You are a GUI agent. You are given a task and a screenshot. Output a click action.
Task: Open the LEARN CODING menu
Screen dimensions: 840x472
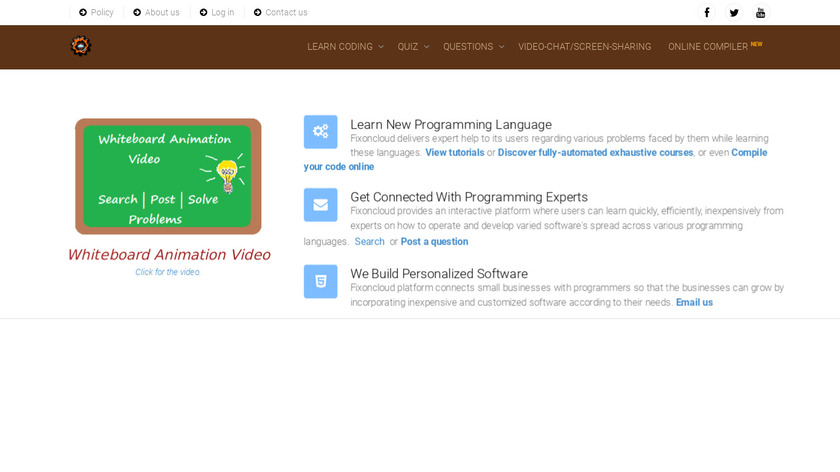point(340,47)
